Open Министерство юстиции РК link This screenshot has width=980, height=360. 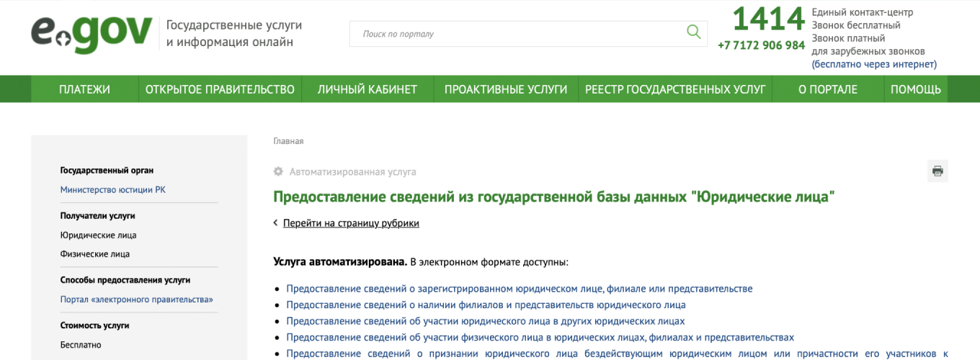[x=113, y=190]
